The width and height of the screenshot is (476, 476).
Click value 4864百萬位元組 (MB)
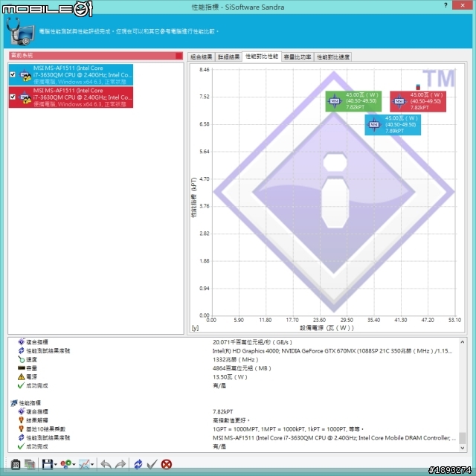tap(242, 369)
